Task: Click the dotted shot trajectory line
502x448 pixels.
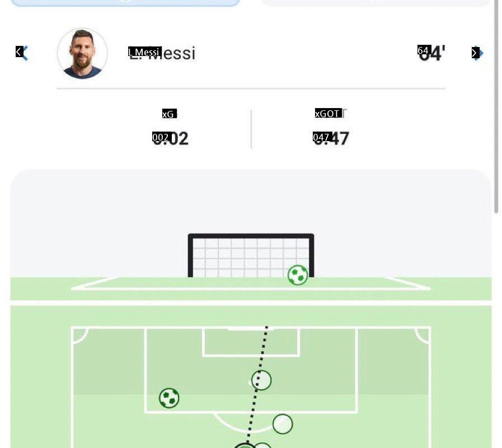Action: [x=254, y=403]
